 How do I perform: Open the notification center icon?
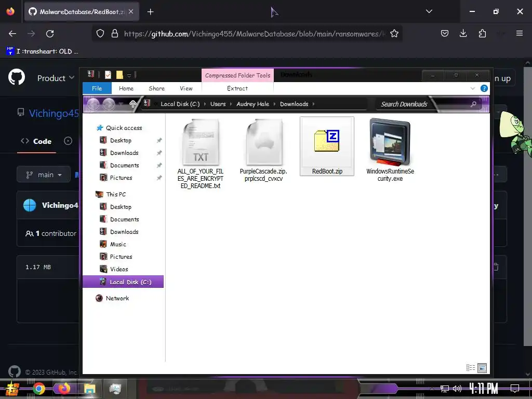515,388
